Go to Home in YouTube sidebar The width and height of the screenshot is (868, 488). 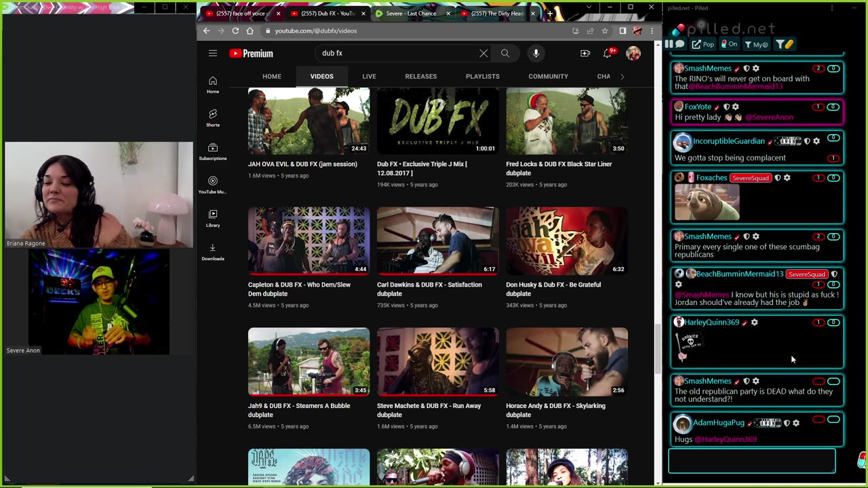point(213,84)
